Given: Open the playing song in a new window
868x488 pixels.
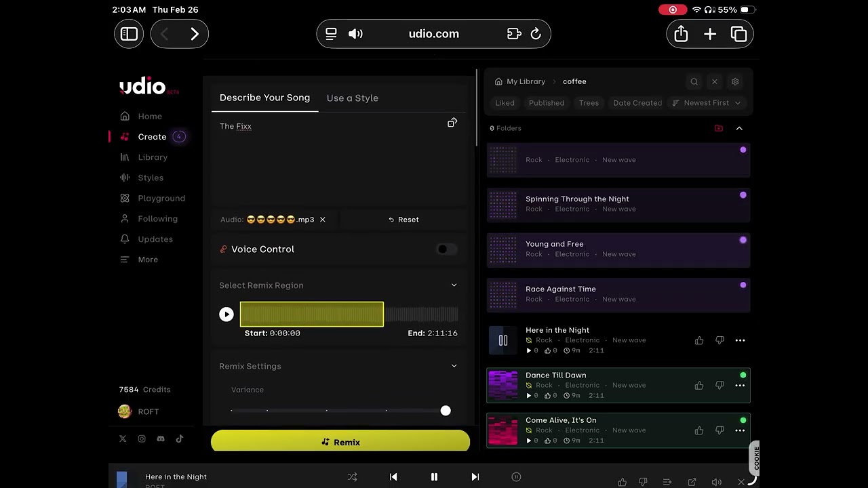Looking at the screenshot, I should pos(692,482).
